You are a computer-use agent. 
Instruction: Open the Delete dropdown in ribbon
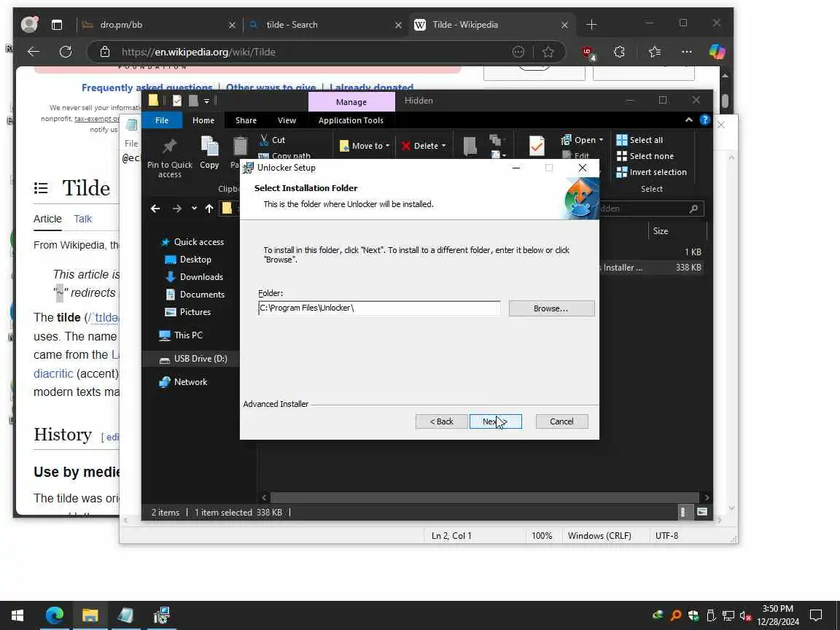[423, 146]
